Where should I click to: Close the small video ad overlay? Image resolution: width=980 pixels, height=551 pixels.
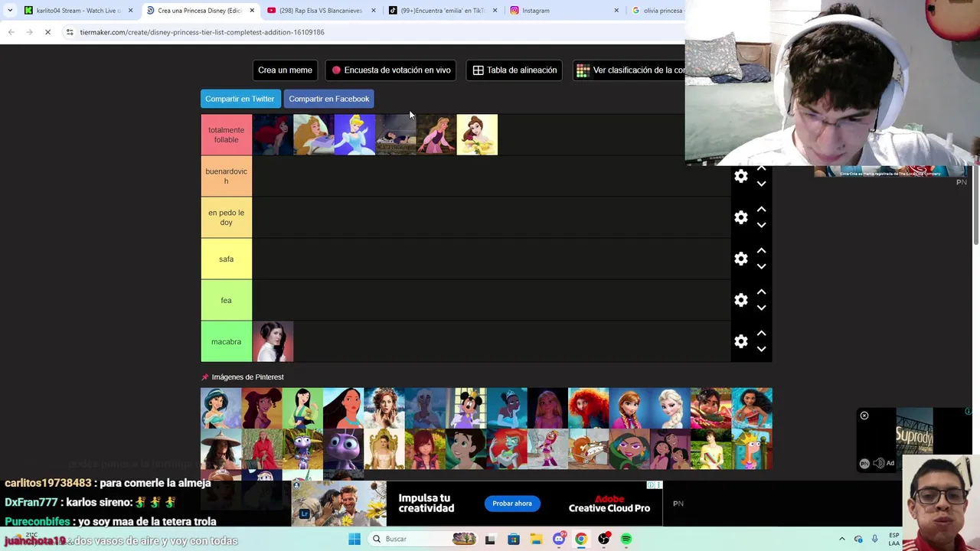click(864, 416)
